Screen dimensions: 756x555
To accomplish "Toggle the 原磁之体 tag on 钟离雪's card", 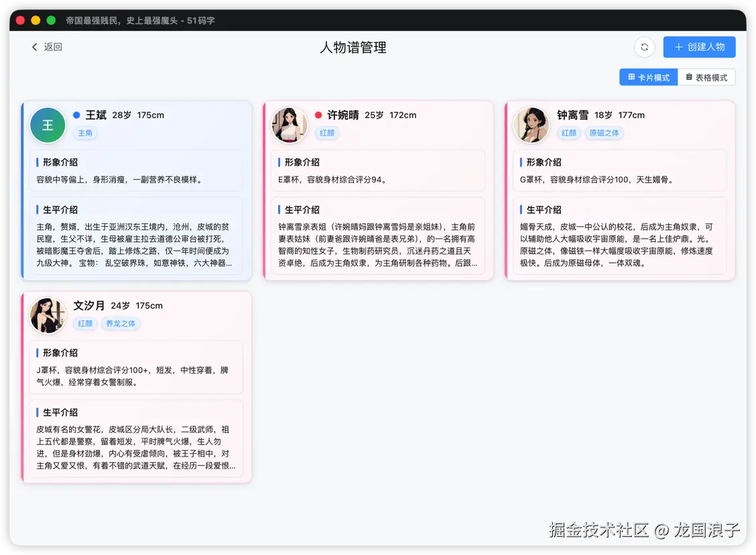I will click(605, 133).
